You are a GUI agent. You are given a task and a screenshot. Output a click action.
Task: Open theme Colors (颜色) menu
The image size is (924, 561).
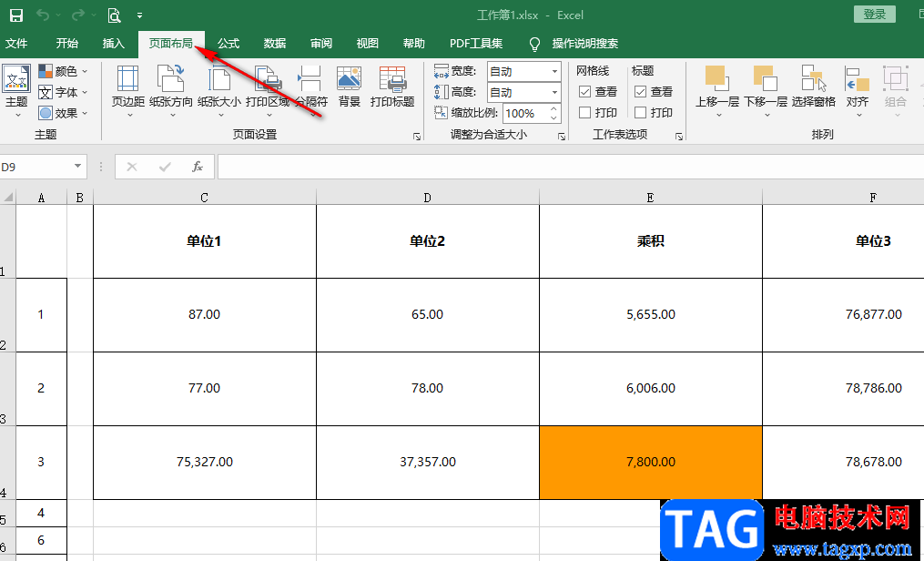pyautogui.click(x=63, y=71)
